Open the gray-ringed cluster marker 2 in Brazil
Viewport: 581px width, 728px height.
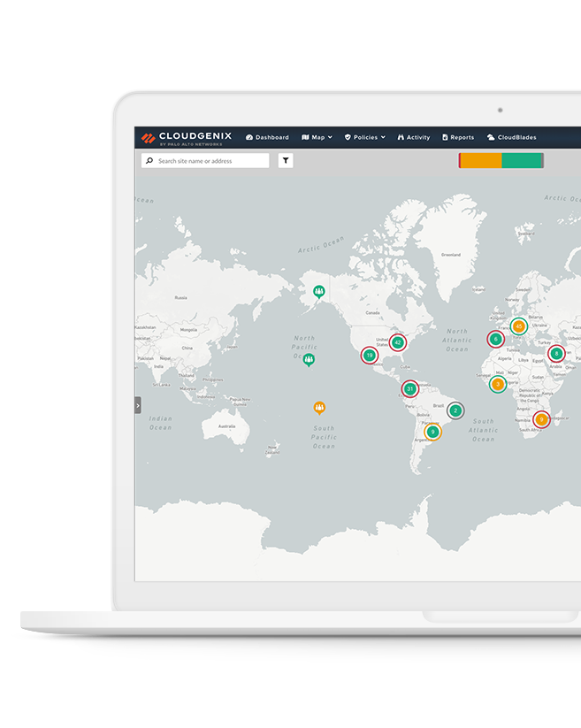(x=455, y=410)
